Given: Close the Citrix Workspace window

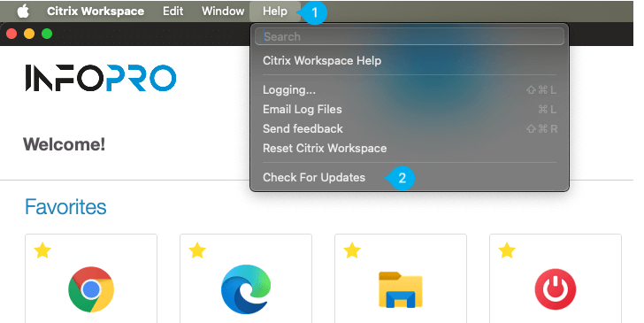Looking at the screenshot, I should pos(11,34).
